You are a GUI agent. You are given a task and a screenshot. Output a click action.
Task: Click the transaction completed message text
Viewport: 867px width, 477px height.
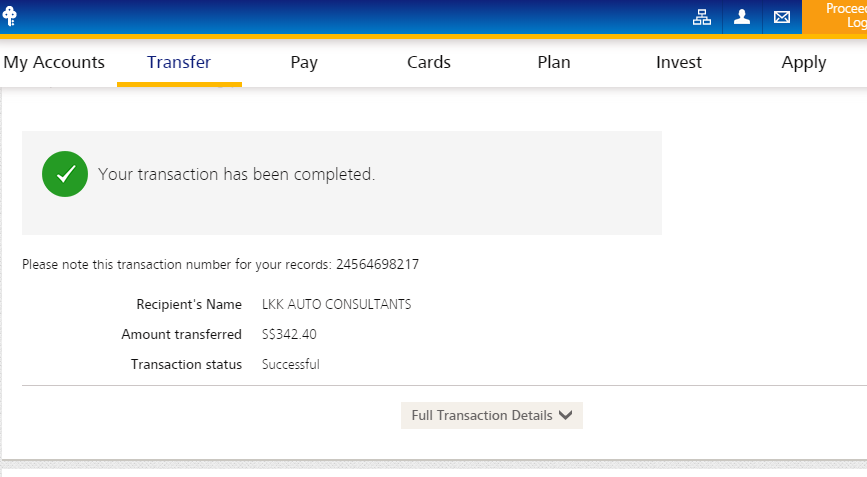coord(236,174)
